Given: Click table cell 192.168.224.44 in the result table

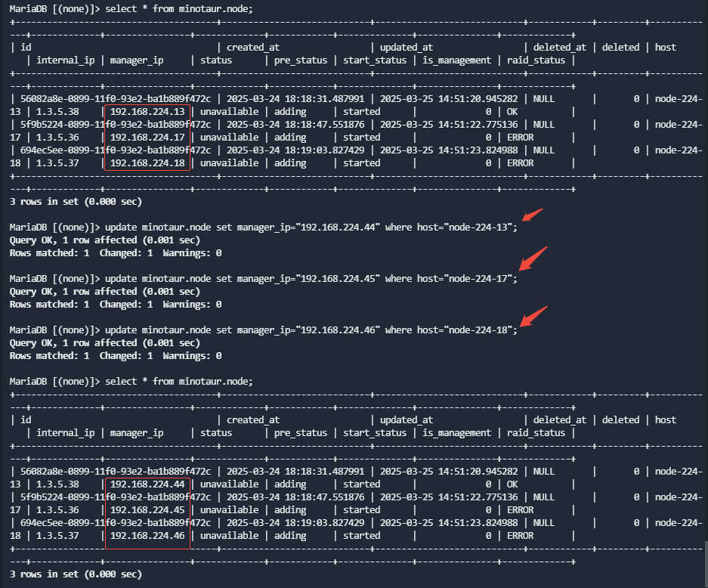Looking at the screenshot, I should tap(147, 484).
